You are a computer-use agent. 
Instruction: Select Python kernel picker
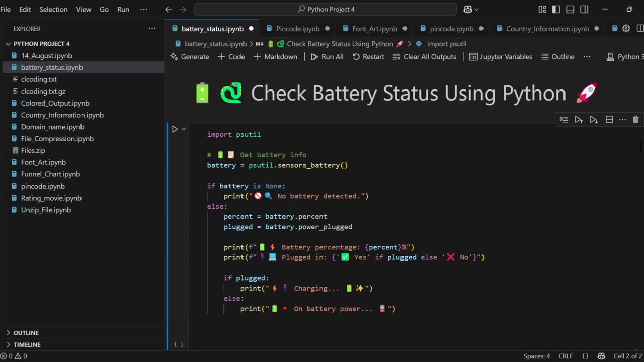click(x=625, y=57)
